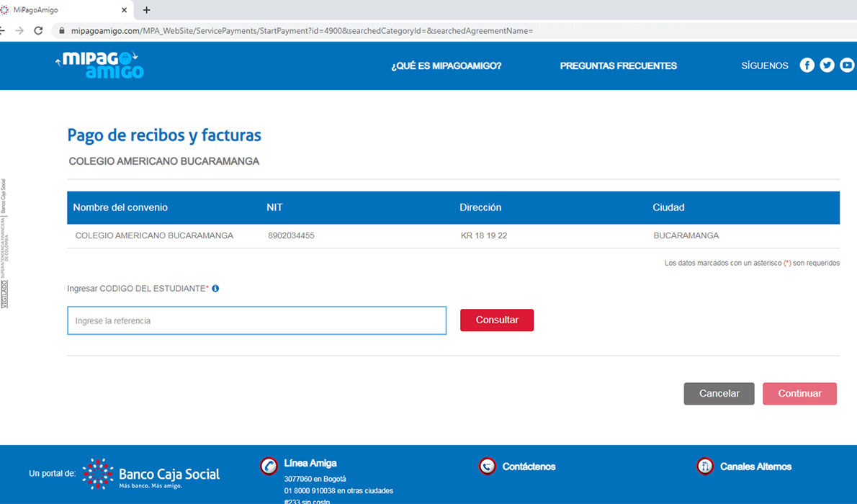
Task: Click the Facebook icon in header
Action: pos(807,66)
